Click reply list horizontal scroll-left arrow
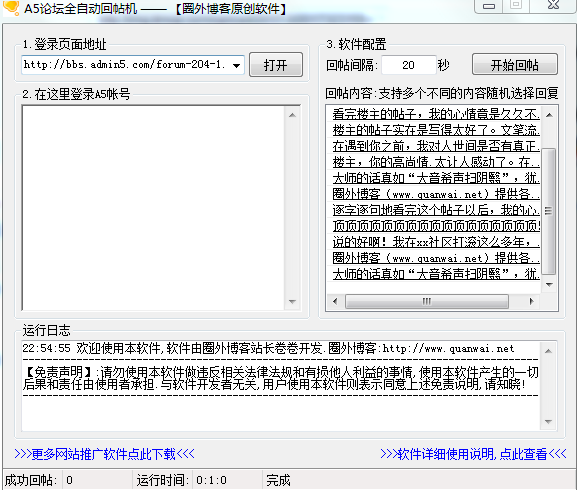This screenshot has width=577, height=490. coord(335,301)
